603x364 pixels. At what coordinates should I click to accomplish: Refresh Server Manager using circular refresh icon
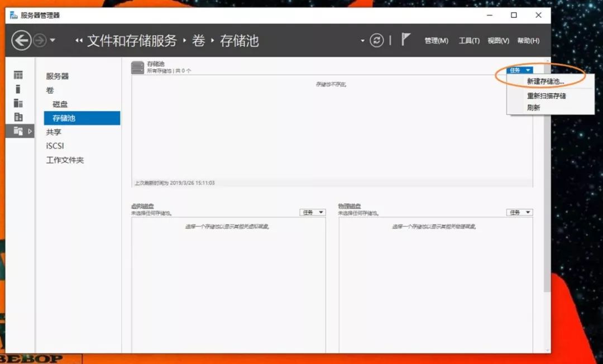point(376,40)
